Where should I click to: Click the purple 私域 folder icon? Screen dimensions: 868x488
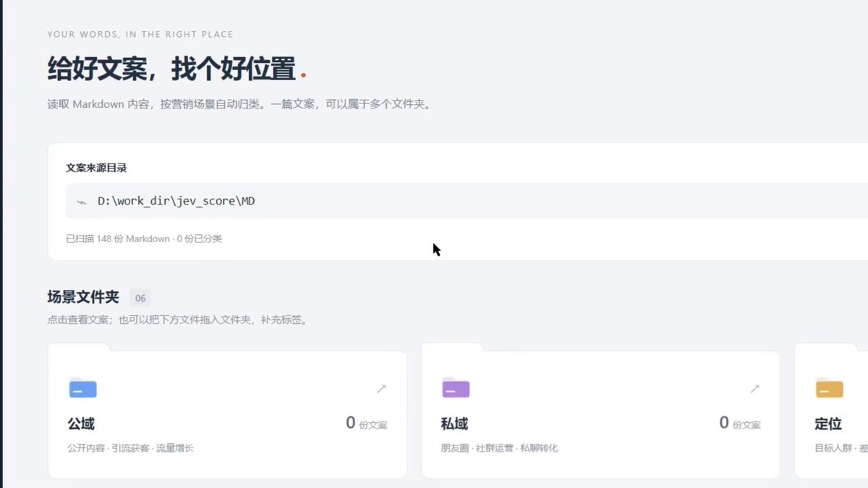pos(456,388)
